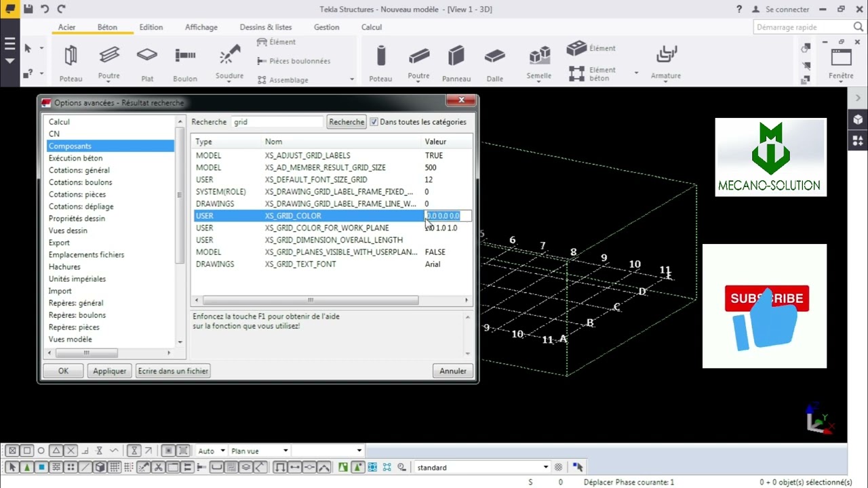Open the hamburger file menu
The width and height of the screenshot is (868, 488).
coord(9,44)
